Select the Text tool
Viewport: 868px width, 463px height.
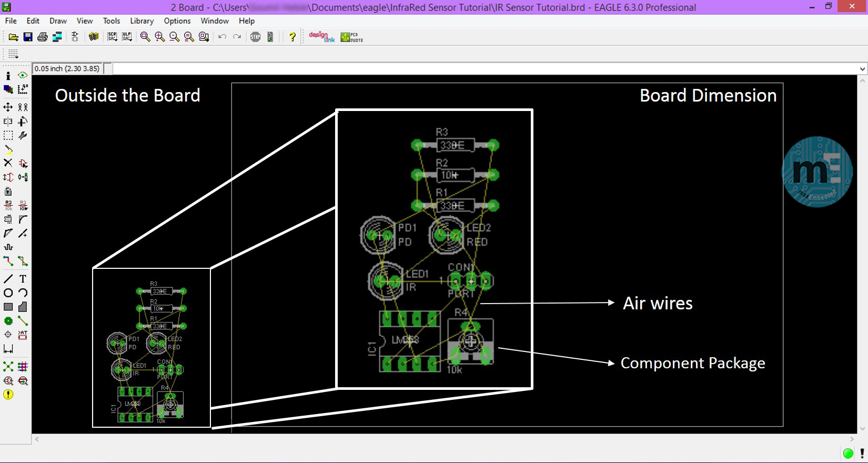(x=23, y=279)
